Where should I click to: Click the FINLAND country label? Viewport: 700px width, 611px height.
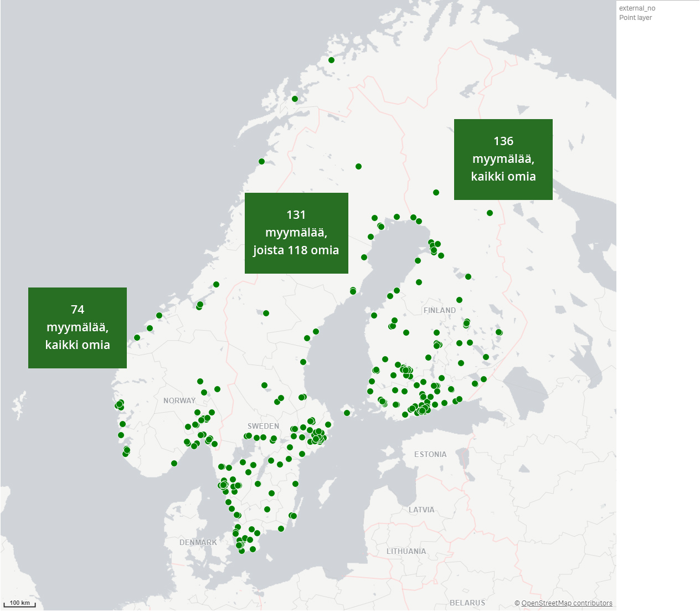pyautogui.click(x=440, y=310)
